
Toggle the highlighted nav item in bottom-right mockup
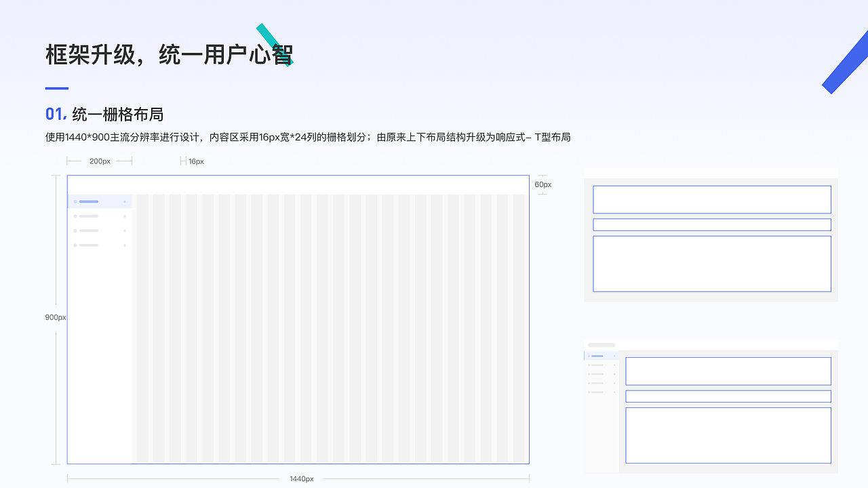[597, 356]
